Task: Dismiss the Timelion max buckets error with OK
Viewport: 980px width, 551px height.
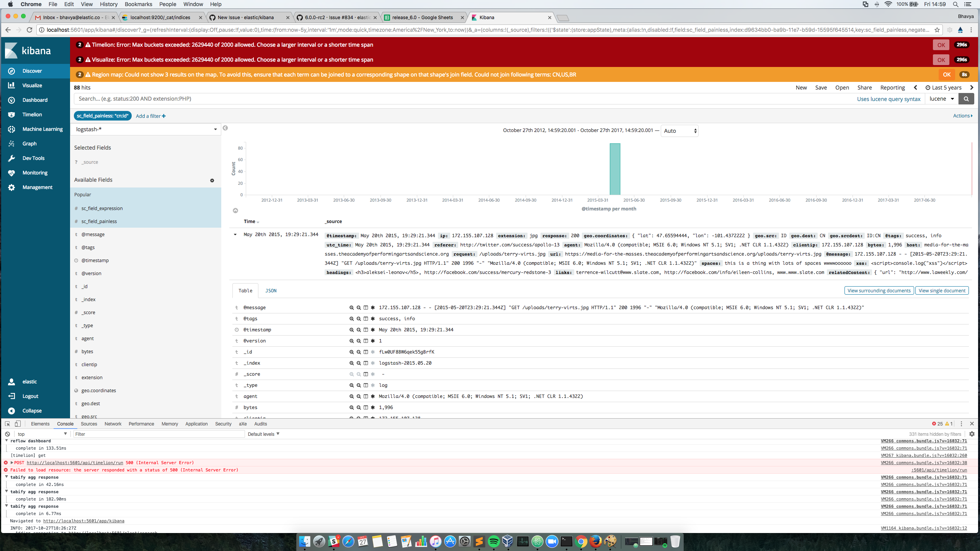Action: pyautogui.click(x=941, y=44)
